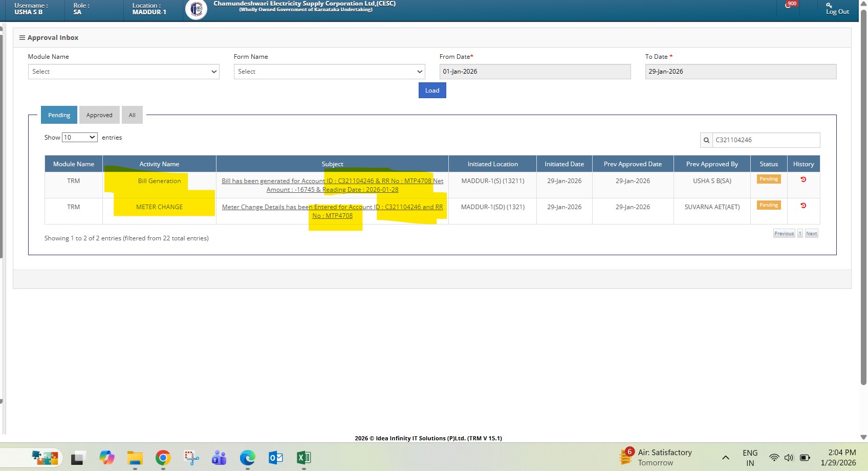This screenshot has height=471, width=868.
Task: Launch Excel from the taskbar
Action: (x=303, y=458)
